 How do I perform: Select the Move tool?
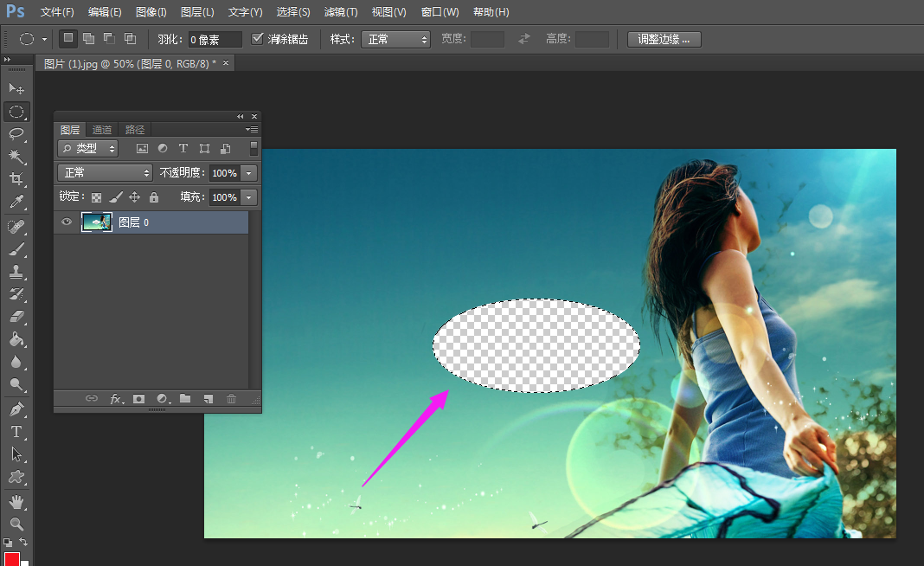coord(16,89)
